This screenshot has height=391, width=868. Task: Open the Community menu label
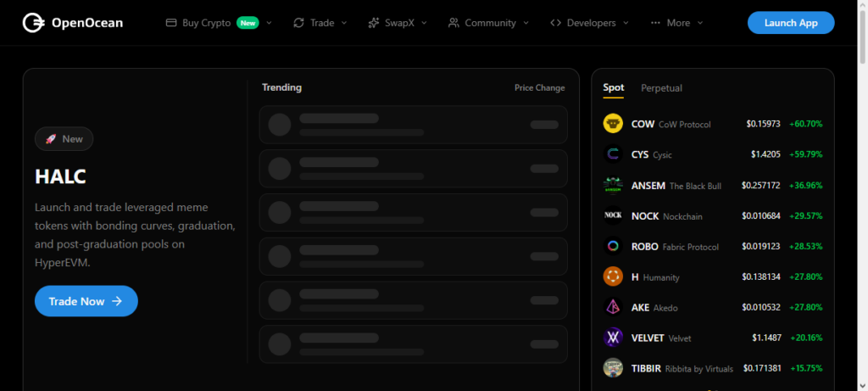[491, 23]
